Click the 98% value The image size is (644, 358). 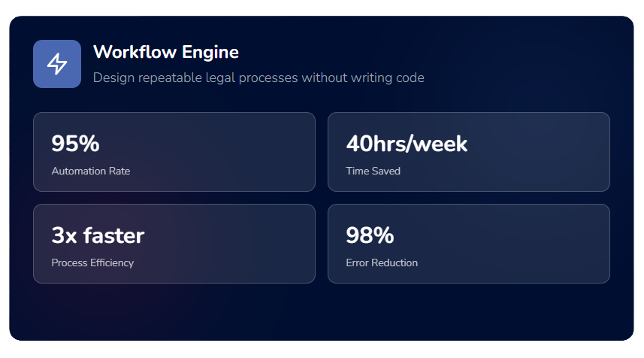(370, 235)
